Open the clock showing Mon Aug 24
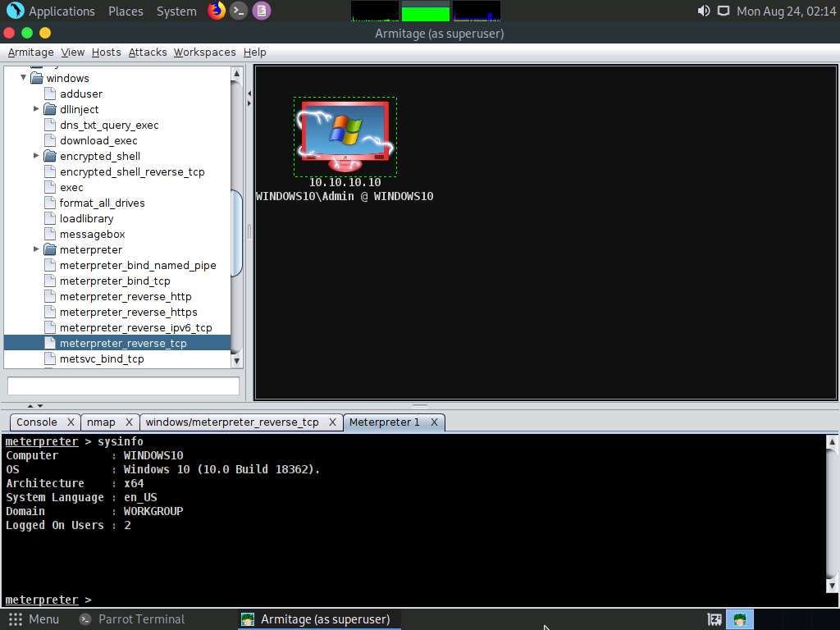 coord(786,11)
